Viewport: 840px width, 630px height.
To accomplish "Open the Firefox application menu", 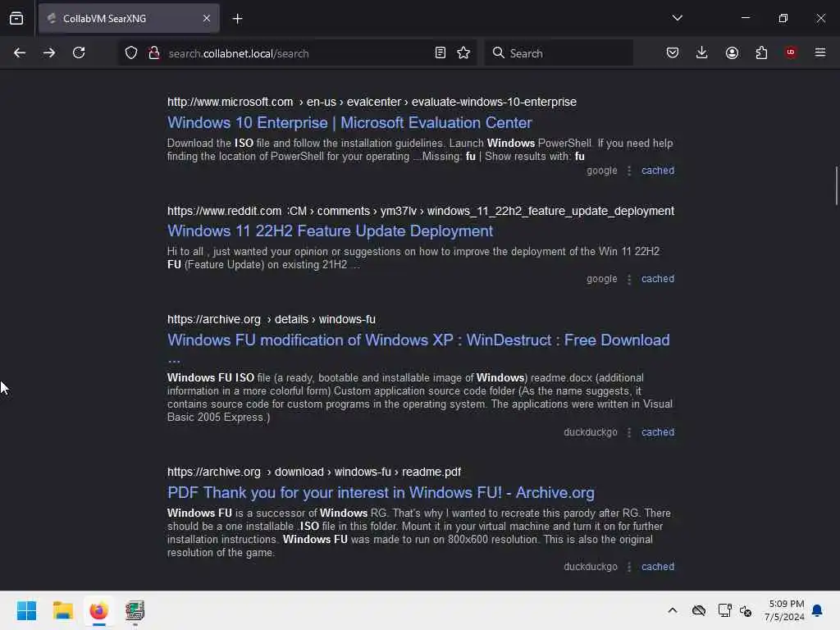I will pyautogui.click(x=820, y=52).
